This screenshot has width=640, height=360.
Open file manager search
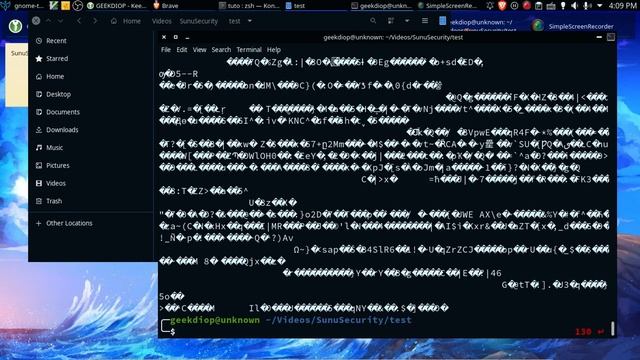coord(373,21)
